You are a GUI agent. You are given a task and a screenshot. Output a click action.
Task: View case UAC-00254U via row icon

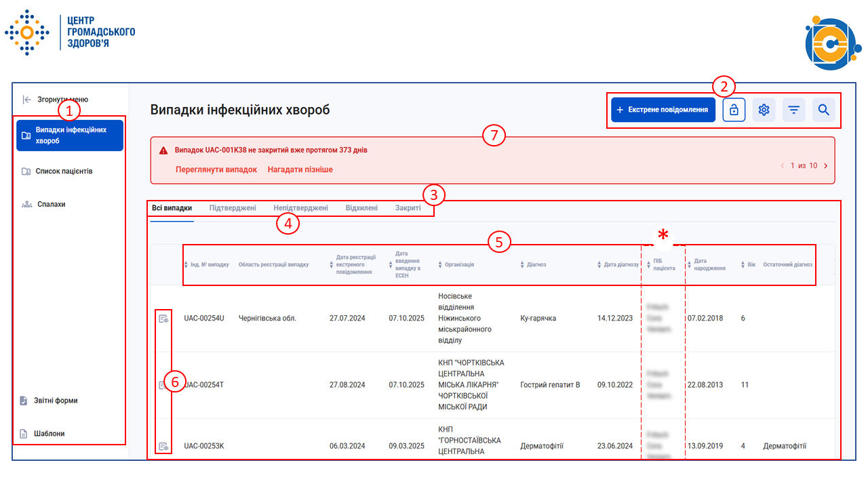click(x=163, y=319)
